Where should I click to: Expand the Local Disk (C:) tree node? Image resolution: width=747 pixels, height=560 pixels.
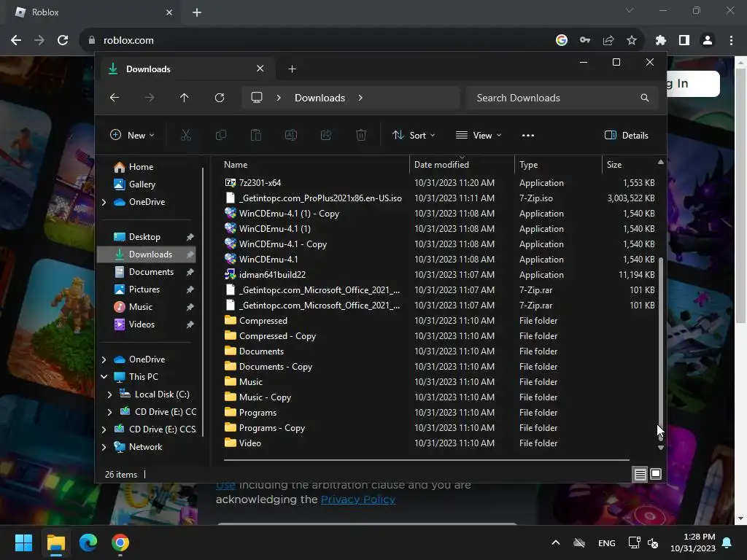(x=109, y=394)
